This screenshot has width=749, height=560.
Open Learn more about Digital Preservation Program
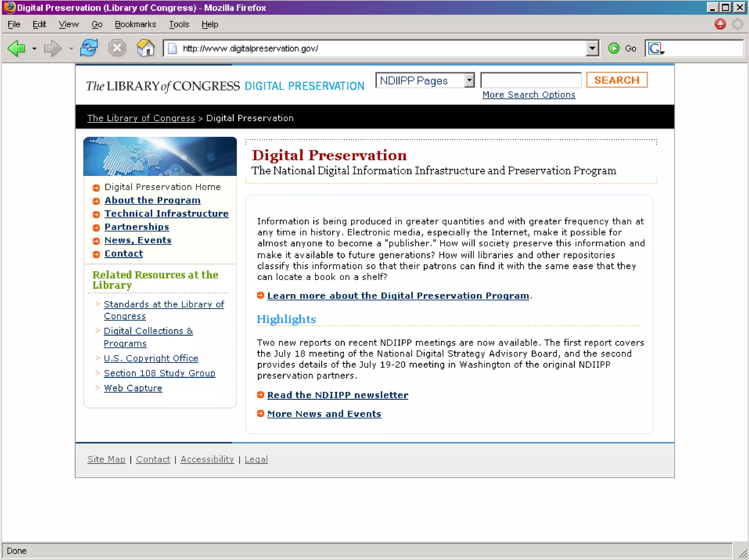click(398, 296)
